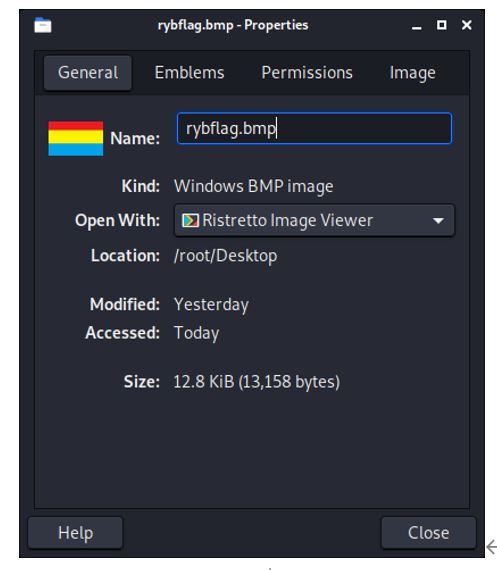Click the rybflag.bmp flag thumbnail icon

click(76, 139)
